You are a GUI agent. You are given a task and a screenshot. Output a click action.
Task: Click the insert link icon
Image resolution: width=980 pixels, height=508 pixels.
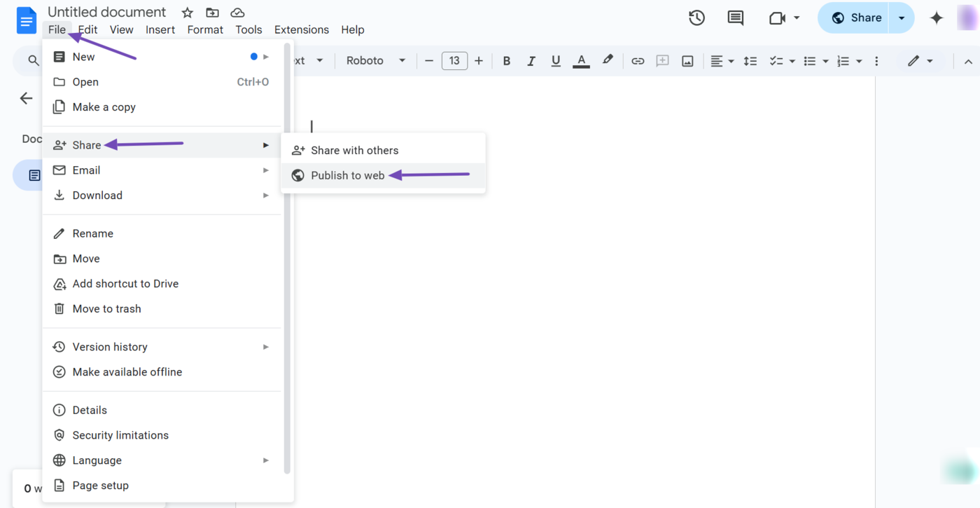pos(637,61)
